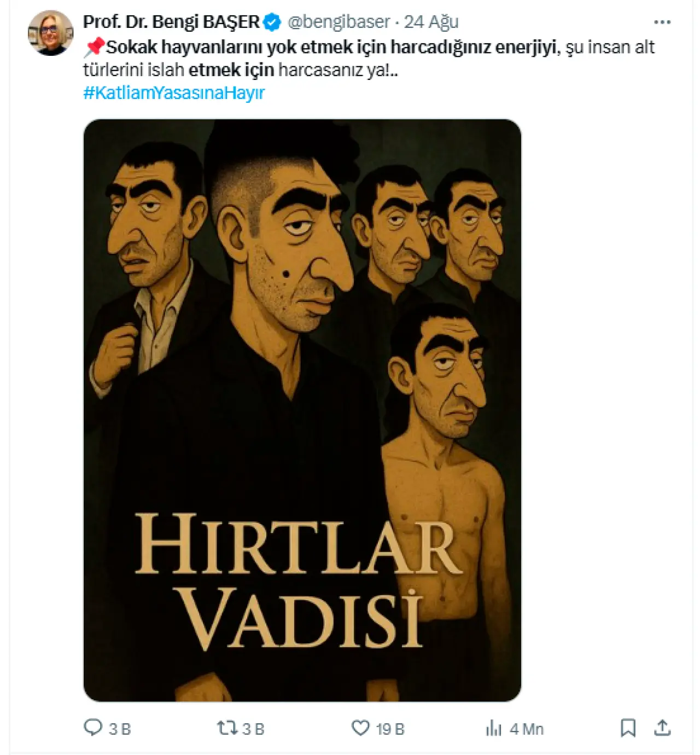The image size is (700, 755).
Task: Click the retweet arrows icon
Action: coord(227,728)
